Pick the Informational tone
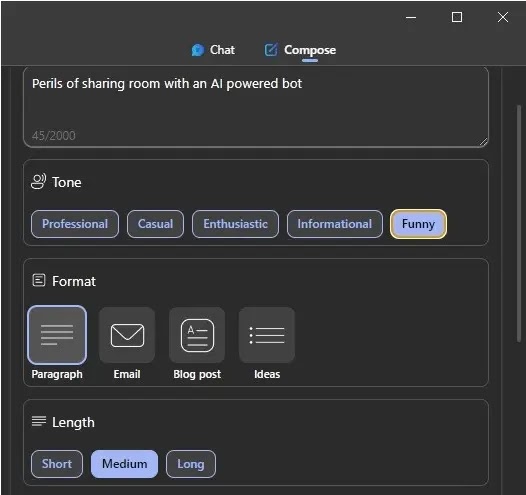Image resolution: width=526 pixels, height=495 pixels. (x=334, y=224)
